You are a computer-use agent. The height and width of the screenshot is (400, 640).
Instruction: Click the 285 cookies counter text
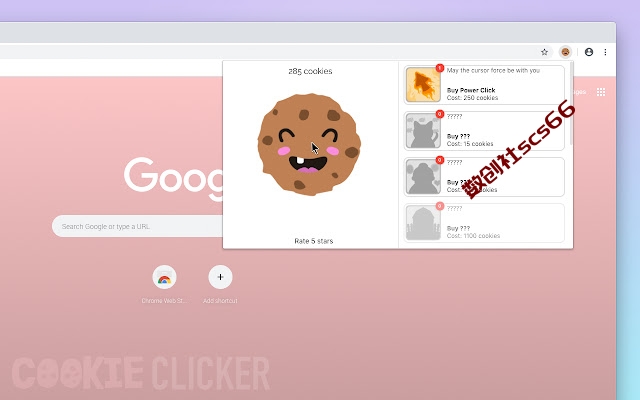[310, 71]
